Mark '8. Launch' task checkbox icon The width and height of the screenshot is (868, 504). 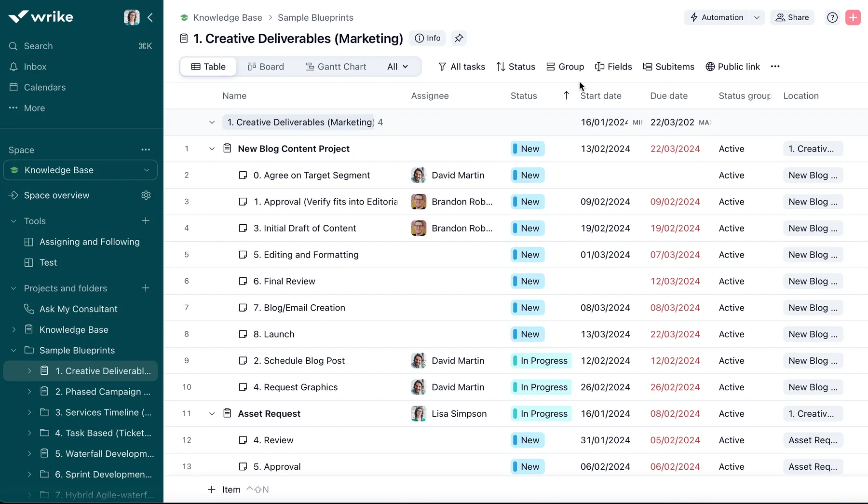(243, 334)
